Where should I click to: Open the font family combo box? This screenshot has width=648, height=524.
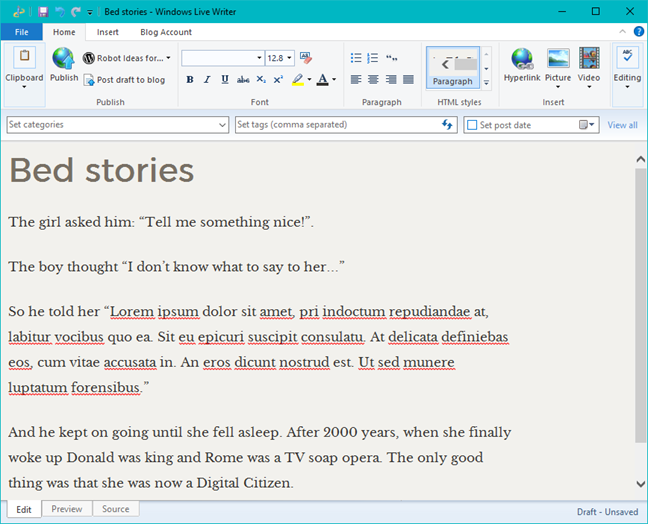[x=223, y=58]
